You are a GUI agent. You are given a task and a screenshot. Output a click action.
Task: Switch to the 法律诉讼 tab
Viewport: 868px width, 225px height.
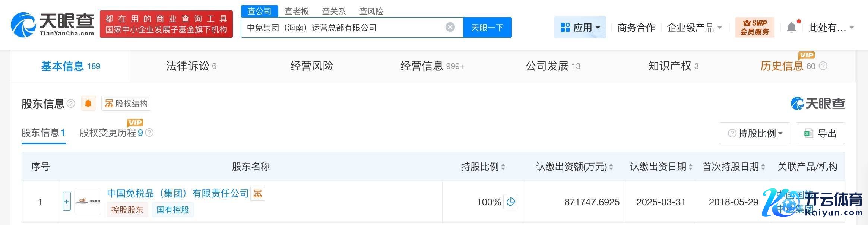coord(191,66)
